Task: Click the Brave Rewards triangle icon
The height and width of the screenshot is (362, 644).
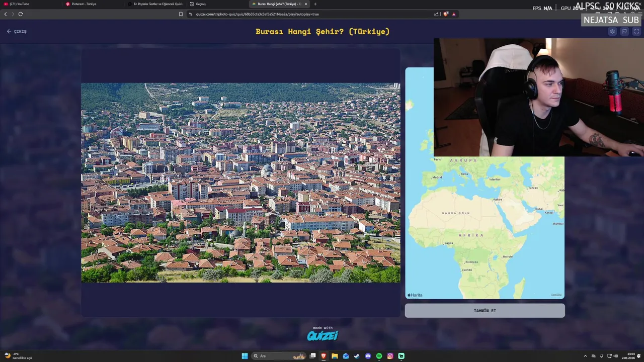Action: [453, 14]
